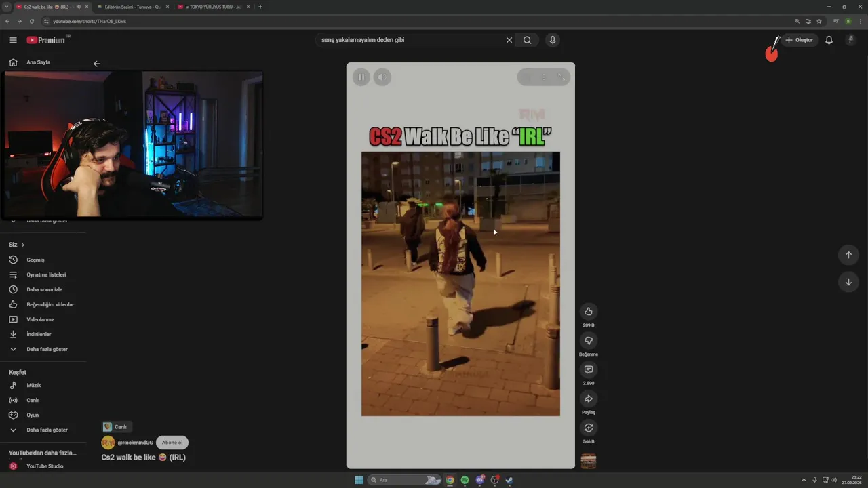The width and height of the screenshot is (868, 488).
Task: Subscribe with the Abone ol button
Action: click(172, 443)
